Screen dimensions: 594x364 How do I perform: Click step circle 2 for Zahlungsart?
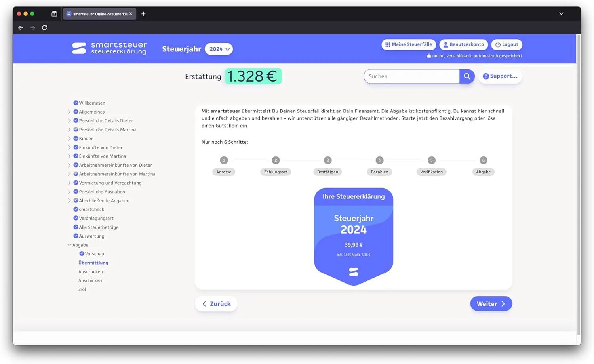pos(276,160)
